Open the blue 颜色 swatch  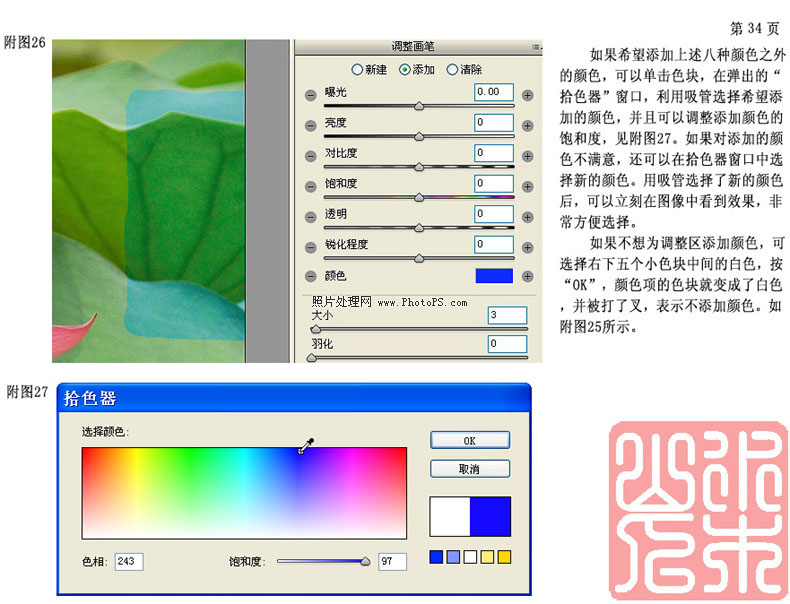click(494, 276)
